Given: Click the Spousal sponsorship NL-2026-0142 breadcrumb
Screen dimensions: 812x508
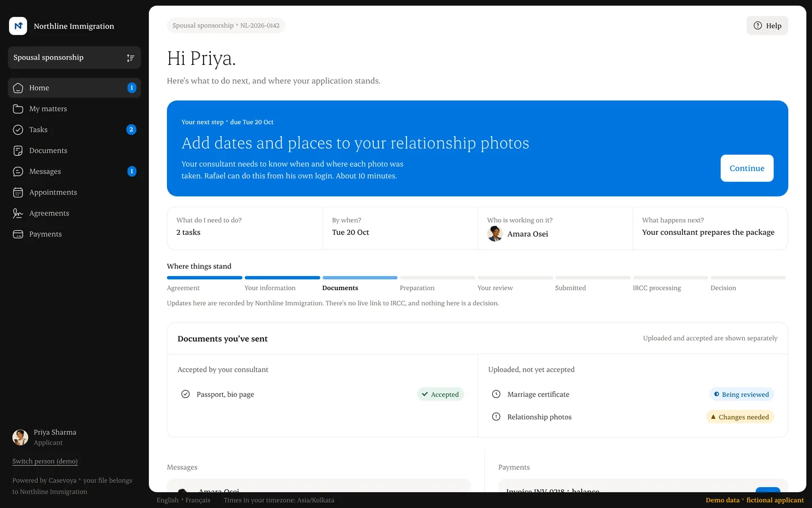Looking at the screenshot, I should [x=226, y=25].
